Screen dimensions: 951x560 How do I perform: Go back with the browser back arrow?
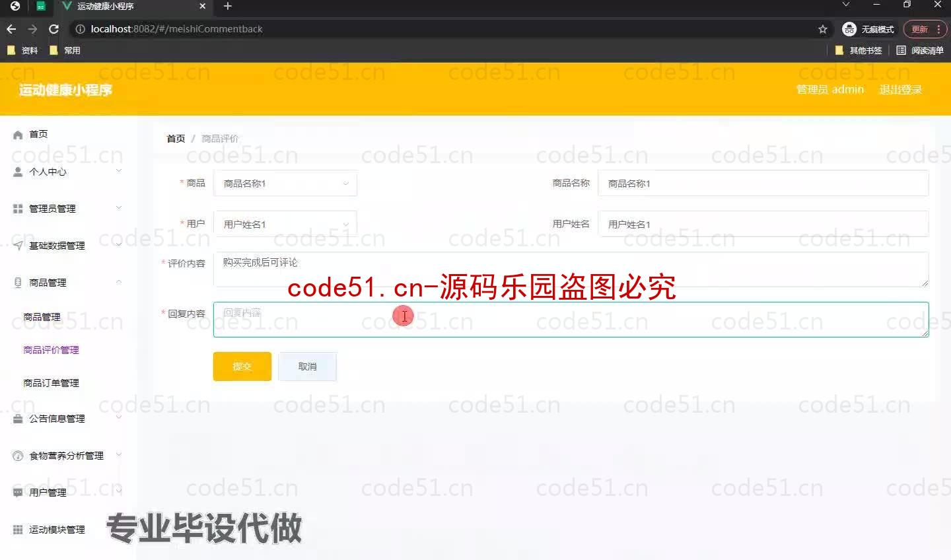click(11, 29)
